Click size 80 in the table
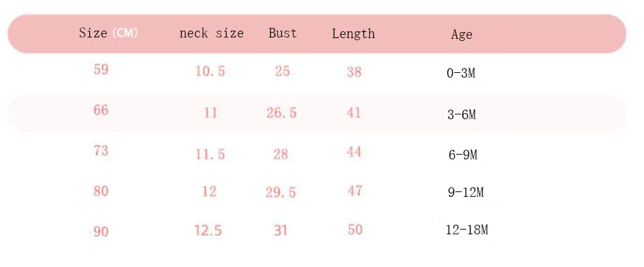The width and height of the screenshot is (644, 267). pyautogui.click(x=101, y=191)
